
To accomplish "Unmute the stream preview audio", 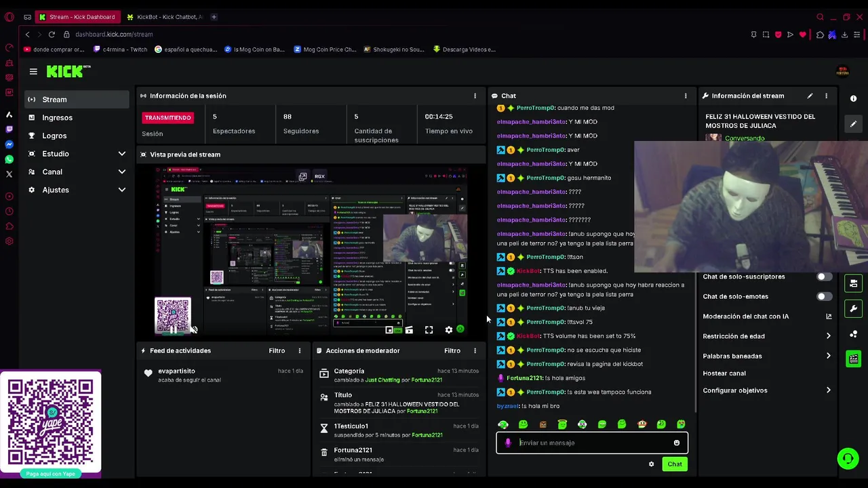I will point(193,330).
